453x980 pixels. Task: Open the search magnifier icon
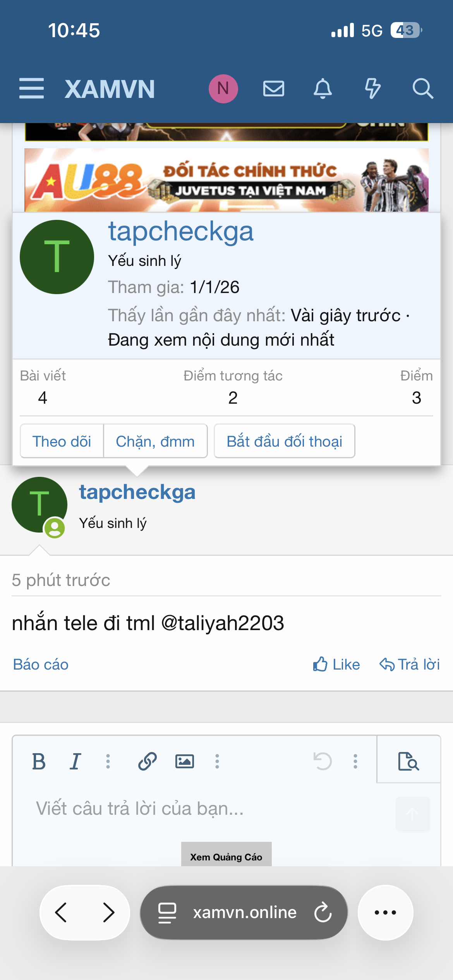click(x=423, y=89)
